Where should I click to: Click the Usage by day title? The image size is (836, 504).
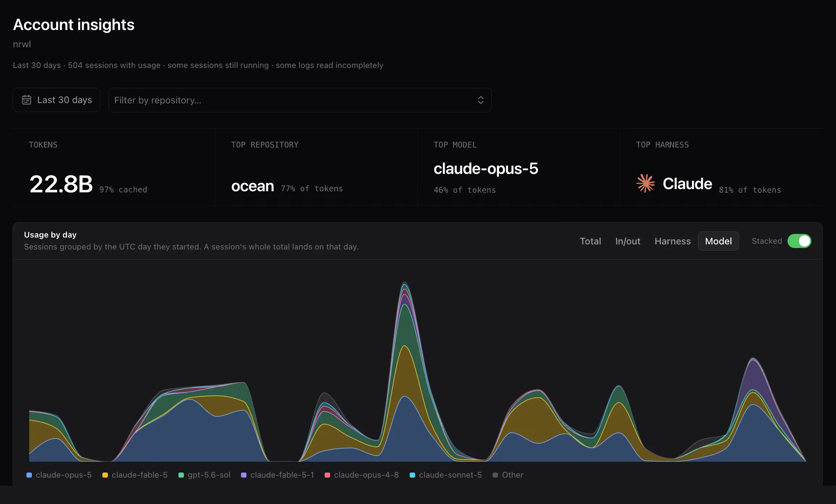(x=50, y=235)
